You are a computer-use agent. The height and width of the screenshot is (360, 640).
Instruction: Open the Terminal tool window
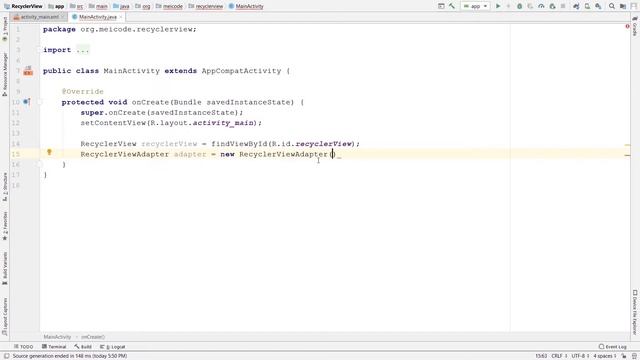pyautogui.click(x=54, y=347)
